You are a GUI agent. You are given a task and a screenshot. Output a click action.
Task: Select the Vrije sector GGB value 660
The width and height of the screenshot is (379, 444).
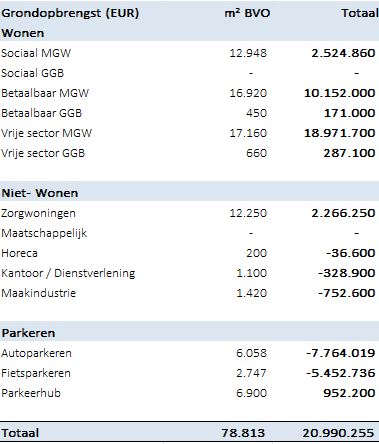[256, 153]
